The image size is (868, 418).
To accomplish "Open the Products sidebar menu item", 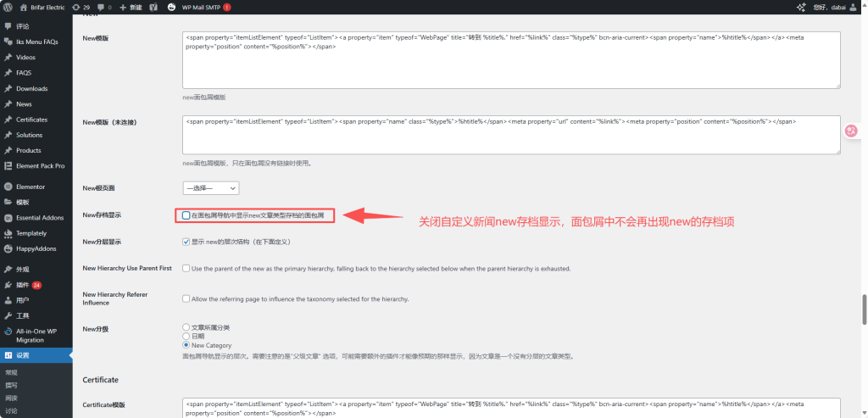I will click(x=28, y=150).
